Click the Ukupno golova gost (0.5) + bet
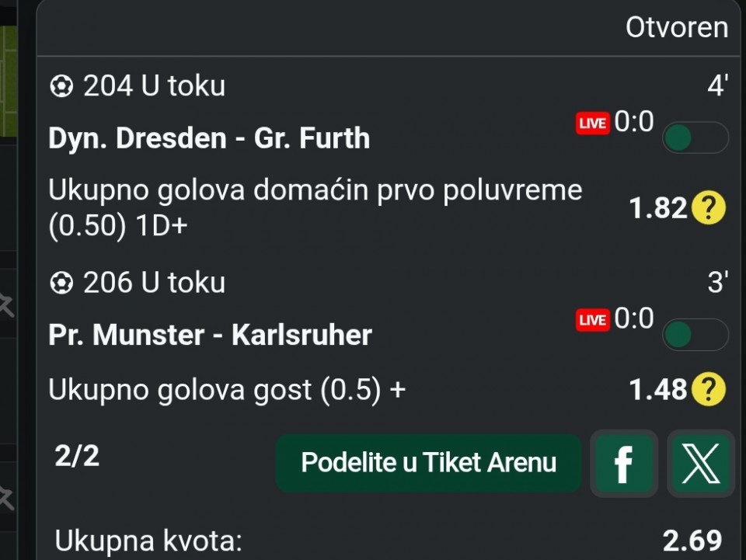746x560 pixels. (227, 389)
